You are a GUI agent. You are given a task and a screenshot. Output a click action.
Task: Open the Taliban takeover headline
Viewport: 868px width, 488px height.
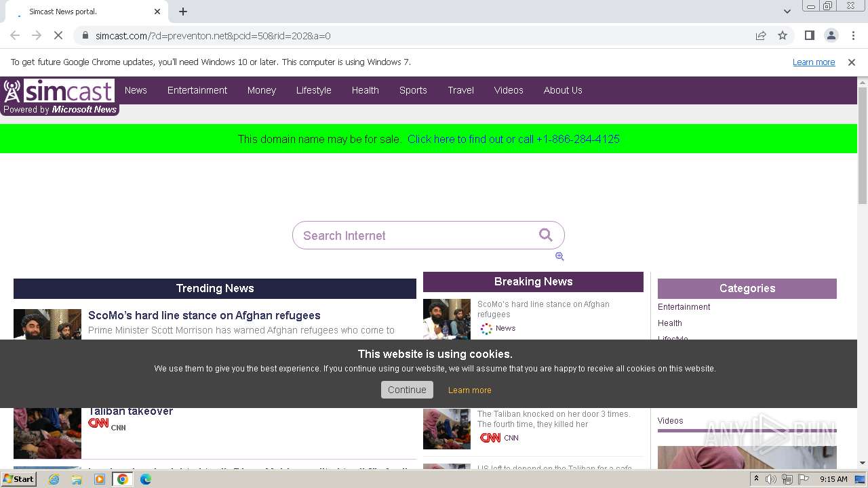(x=130, y=411)
